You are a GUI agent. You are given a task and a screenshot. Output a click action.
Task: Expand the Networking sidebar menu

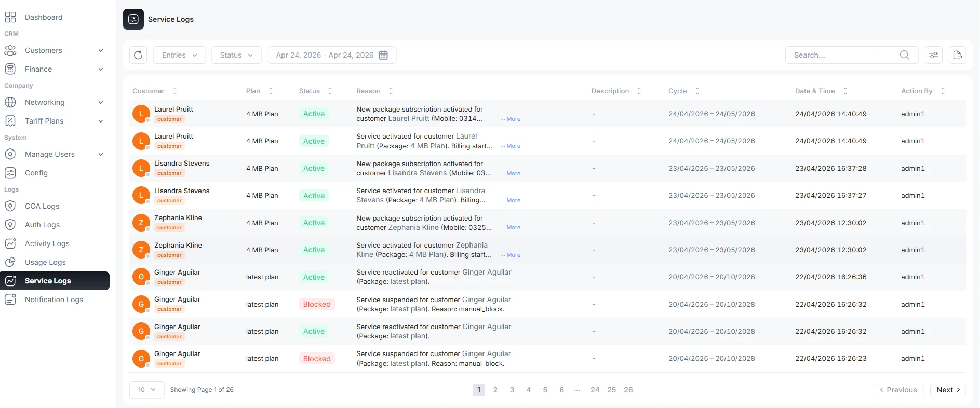pos(101,102)
